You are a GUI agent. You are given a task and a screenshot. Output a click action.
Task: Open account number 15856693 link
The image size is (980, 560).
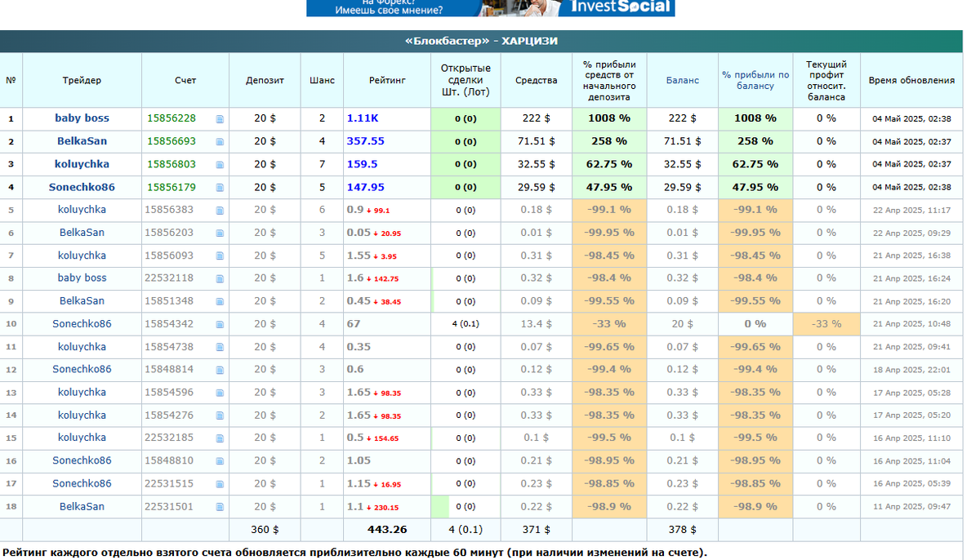[171, 141]
